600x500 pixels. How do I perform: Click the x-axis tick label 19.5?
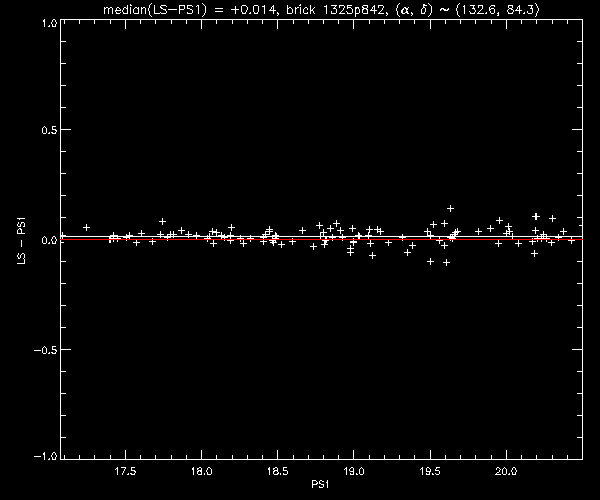click(x=430, y=471)
